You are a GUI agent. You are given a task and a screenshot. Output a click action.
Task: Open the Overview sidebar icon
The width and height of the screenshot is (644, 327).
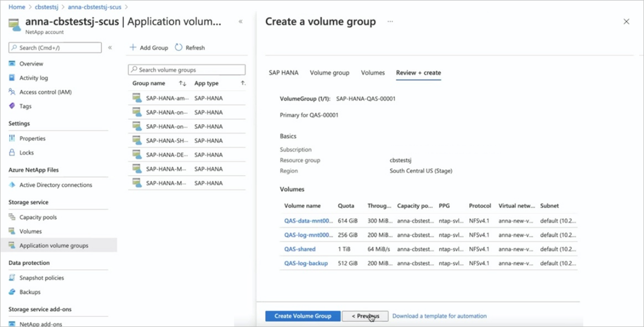click(12, 64)
